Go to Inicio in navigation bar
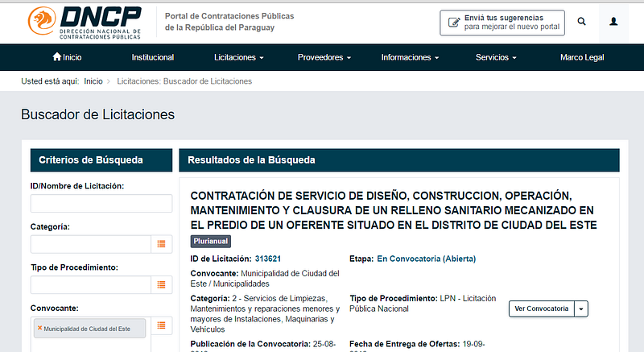This screenshot has height=352, width=644. coord(67,57)
